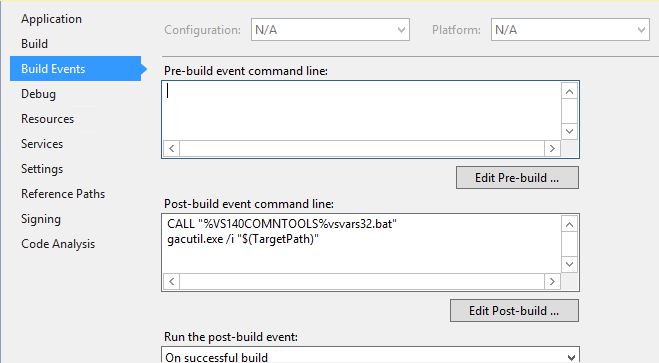Open the Application properties tab
The width and height of the screenshot is (659, 363).
click(51, 19)
